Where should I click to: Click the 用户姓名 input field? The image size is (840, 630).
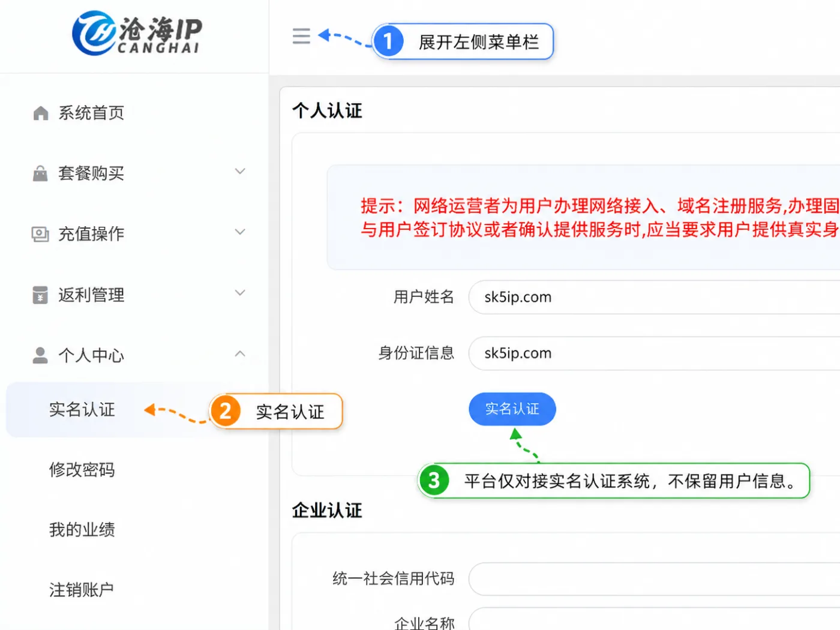[654, 297]
